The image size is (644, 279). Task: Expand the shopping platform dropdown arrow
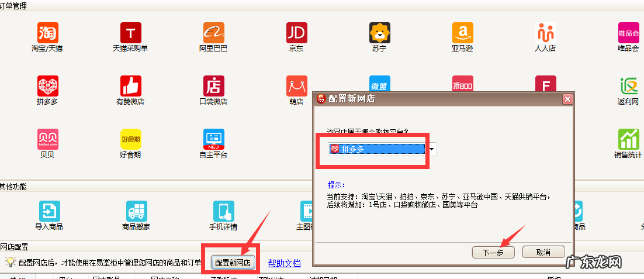[x=431, y=149]
